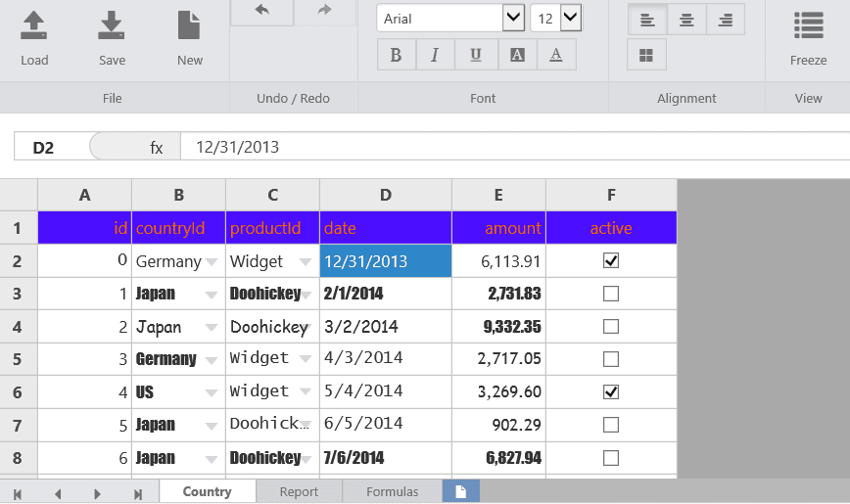
Task: Expand the Germany dropdown in row 5
Action: pos(212,360)
